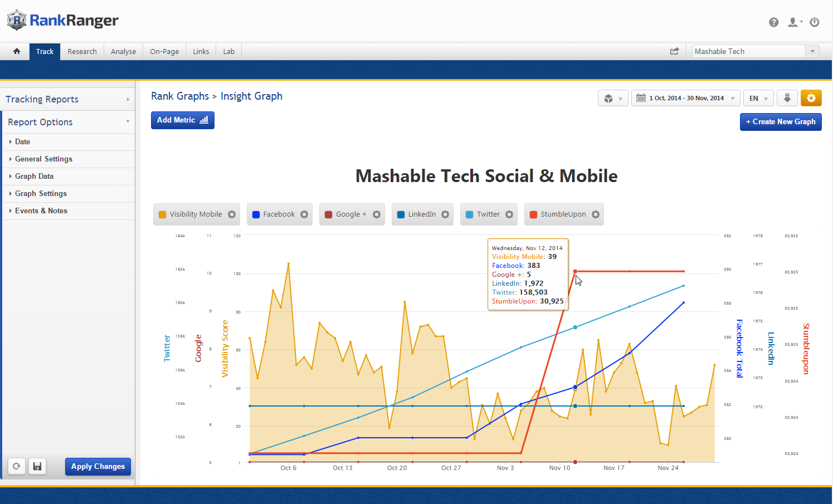Click the download export icon
833x504 pixels.
click(787, 99)
